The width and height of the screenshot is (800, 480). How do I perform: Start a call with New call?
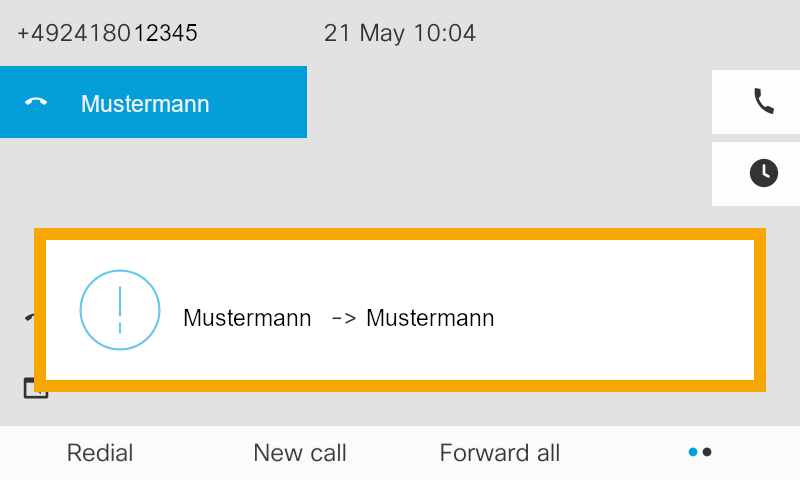tap(300, 453)
